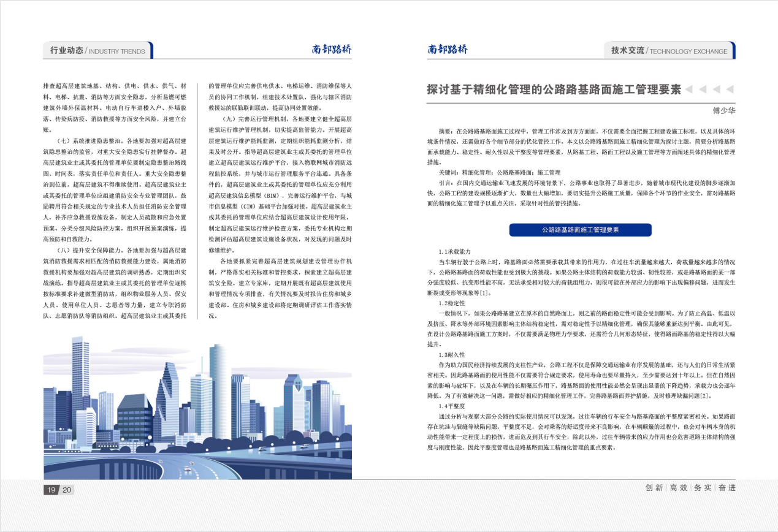Viewport: 778px width, 532px height.
Task: Select the heading '1.4平整度'
Action: coord(452,406)
